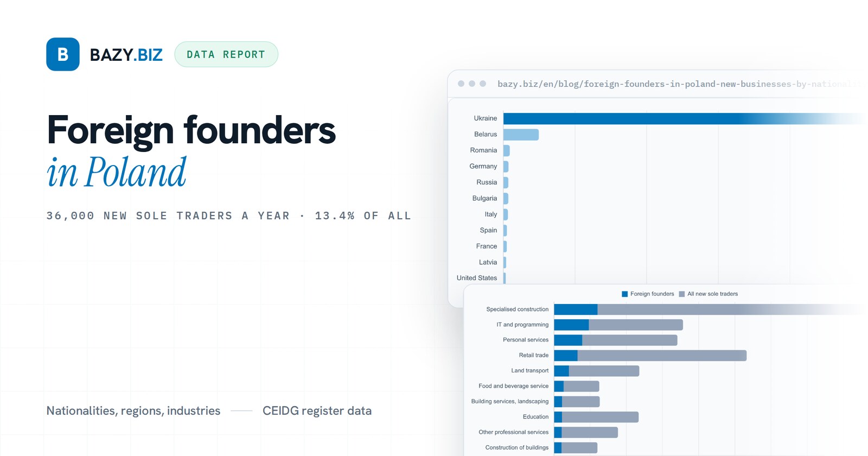This screenshot has width=868, height=456.
Task: Focus the bazy.biz blog URL address bar
Action: (678, 84)
